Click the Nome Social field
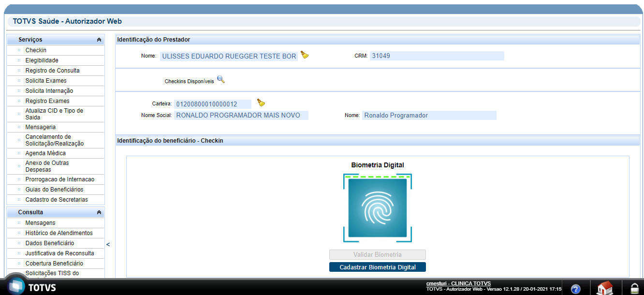The width and height of the screenshot is (644, 295). point(241,115)
